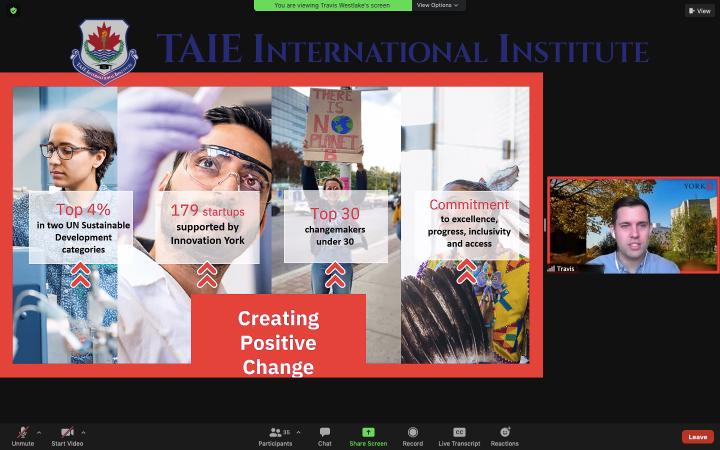Open the Chat panel

pos(325,435)
